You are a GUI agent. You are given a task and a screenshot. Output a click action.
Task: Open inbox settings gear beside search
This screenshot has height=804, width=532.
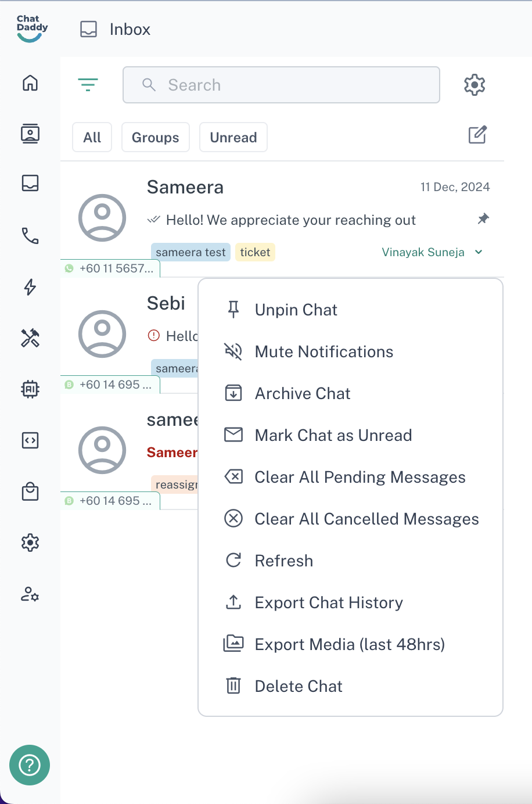[475, 85]
